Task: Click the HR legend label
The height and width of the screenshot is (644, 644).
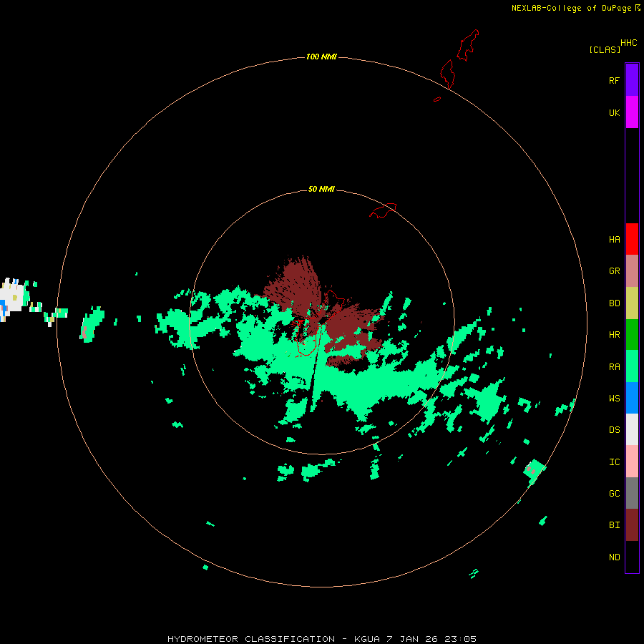Action: coord(614,335)
